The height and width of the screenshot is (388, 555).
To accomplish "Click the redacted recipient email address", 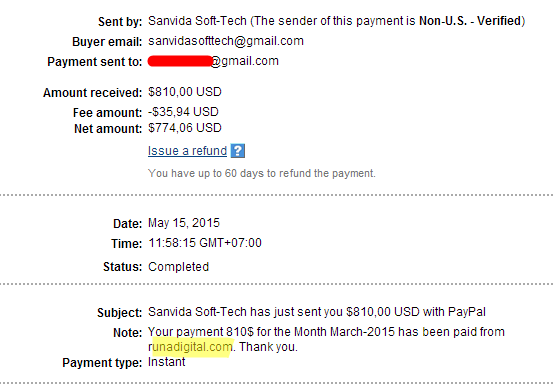I will tap(213, 61).
